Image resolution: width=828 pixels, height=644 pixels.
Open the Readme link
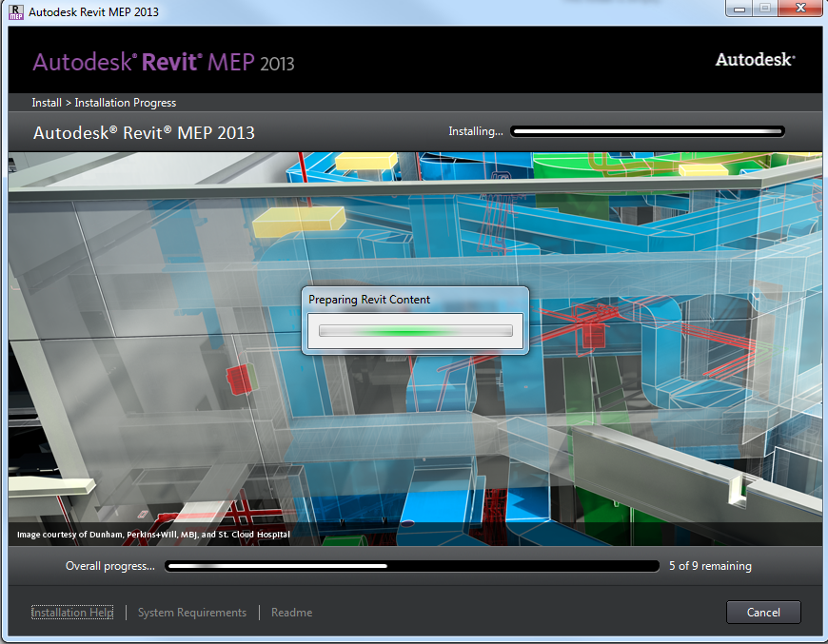coord(291,613)
